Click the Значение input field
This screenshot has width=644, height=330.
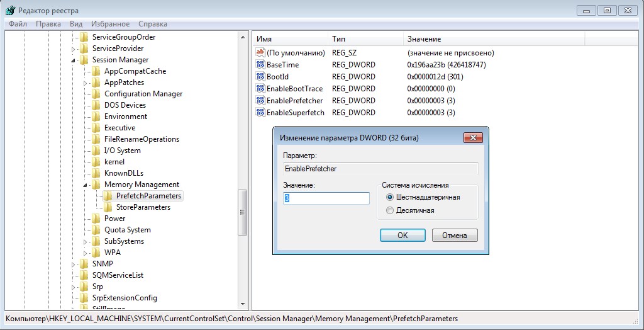click(326, 198)
